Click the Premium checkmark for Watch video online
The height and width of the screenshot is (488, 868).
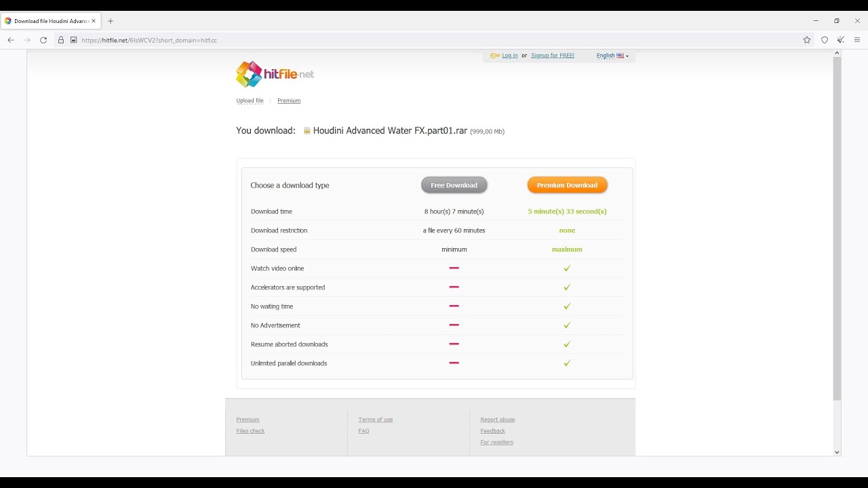567,268
